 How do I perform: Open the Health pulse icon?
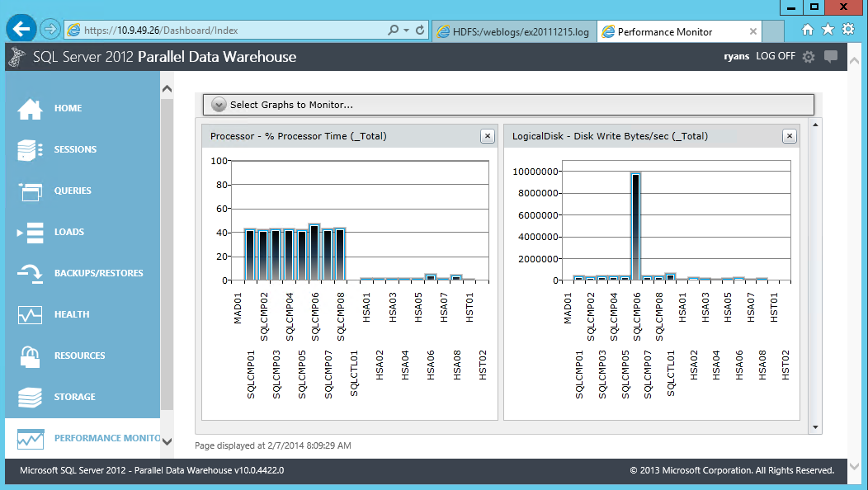pyautogui.click(x=30, y=314)
